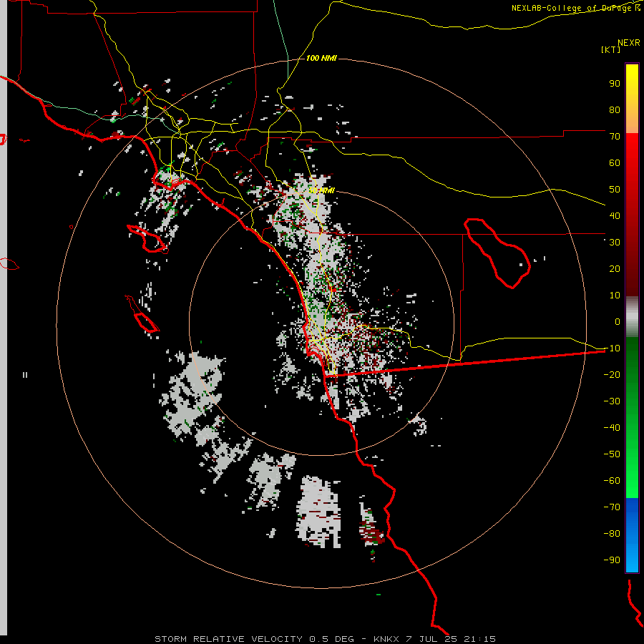Click the 50 NMI range ring label
Viewport: 644px width, 644px height.
(321, 190)
